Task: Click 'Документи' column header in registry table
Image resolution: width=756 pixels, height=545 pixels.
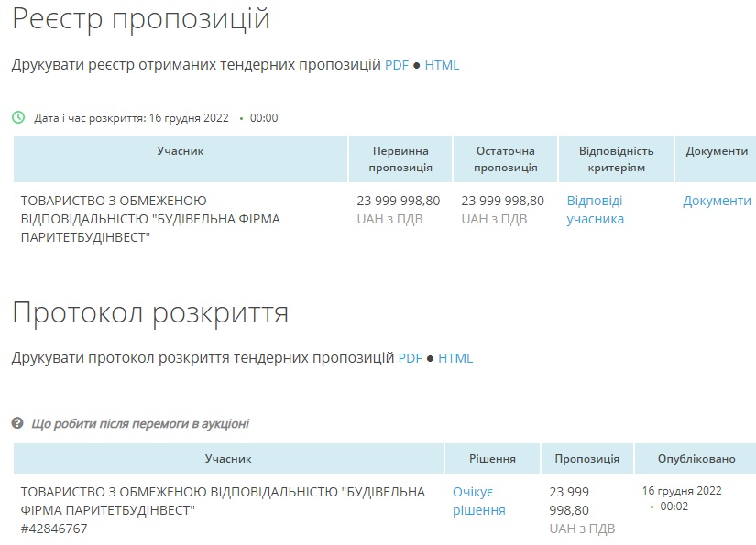Action: click(717, 151)
